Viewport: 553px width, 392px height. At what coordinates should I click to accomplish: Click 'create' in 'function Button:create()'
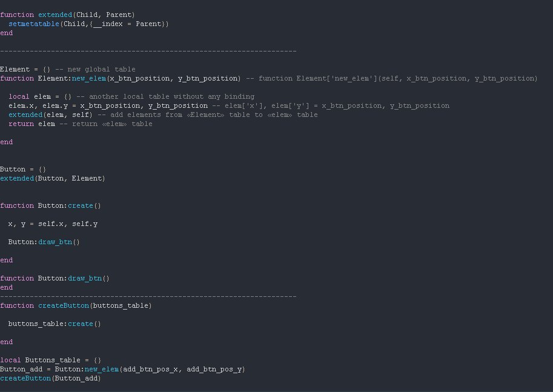point(81,206)
